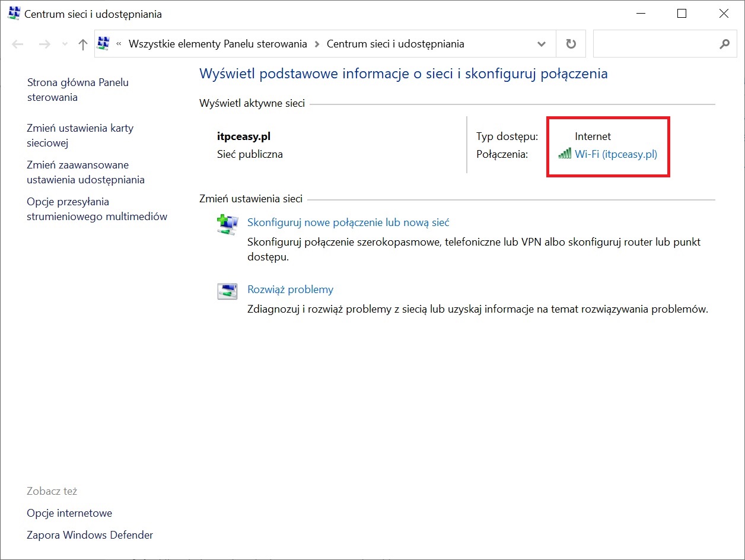Viewport: 745px width, 560px height.
Task: Click the Refresh button in address bar
Action: [571, 44]
